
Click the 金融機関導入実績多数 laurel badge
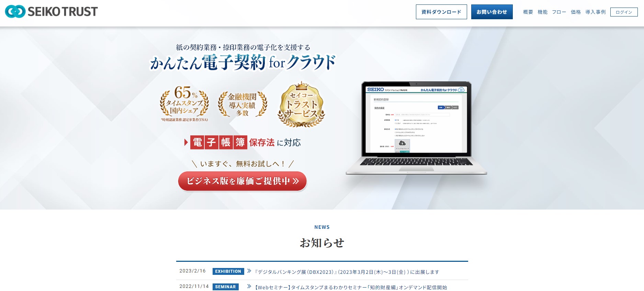(x=242, y=104)
